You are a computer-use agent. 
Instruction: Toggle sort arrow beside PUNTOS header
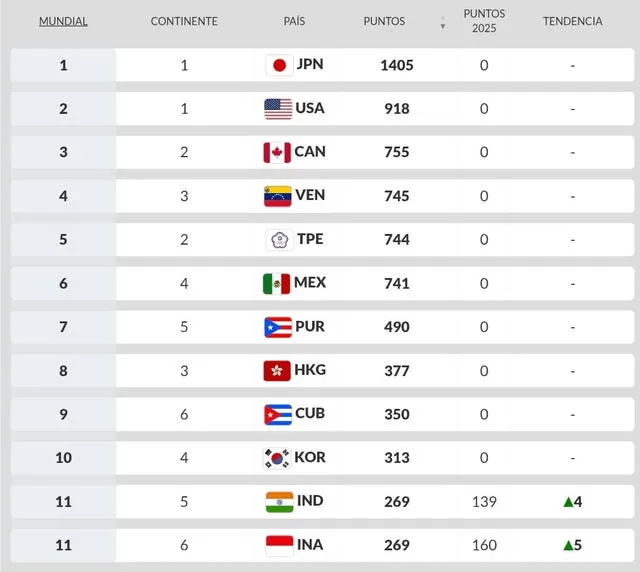[x=443, y=22]
